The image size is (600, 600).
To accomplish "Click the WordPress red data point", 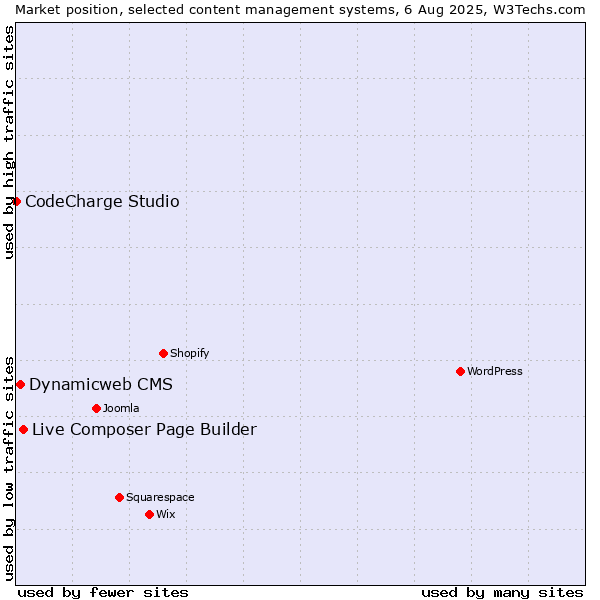I will [x=460, y=371].
